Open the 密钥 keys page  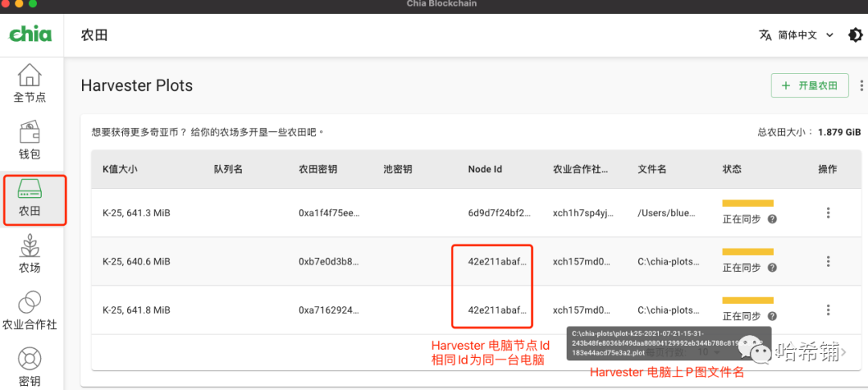[30, 367]
